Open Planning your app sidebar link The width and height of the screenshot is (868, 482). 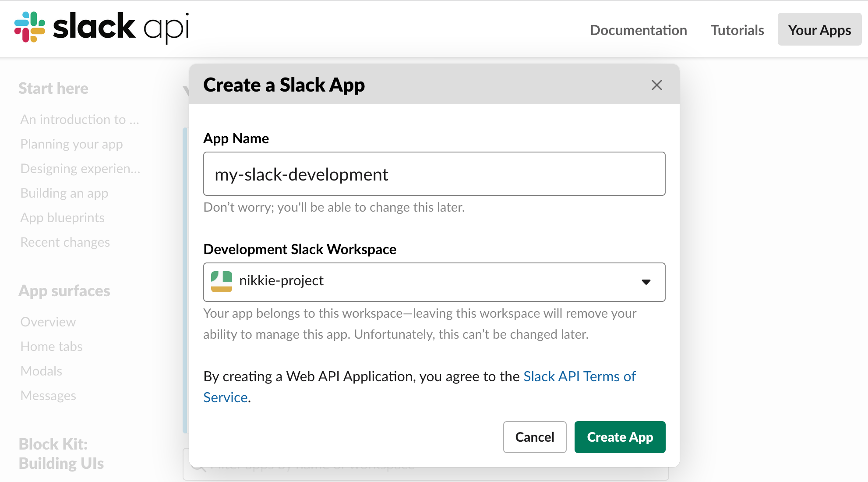coord(71,144)
